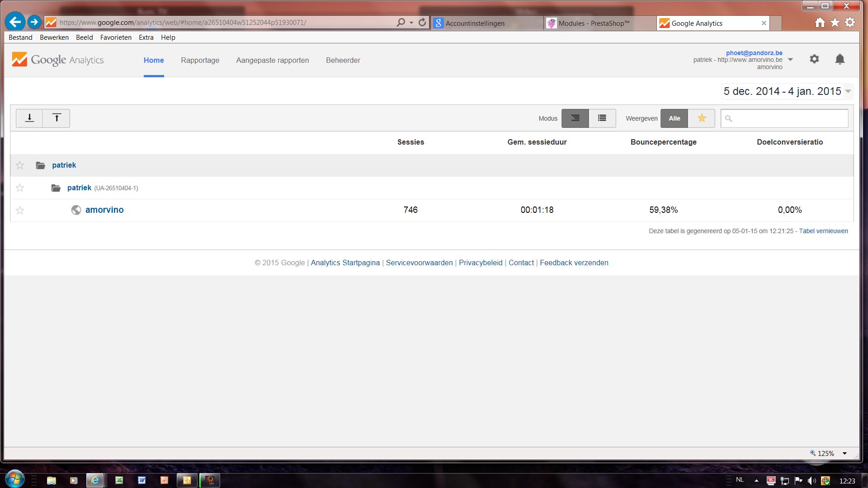Star the top patriek account
Screen dimensions: 868x488
click(20, 165)
